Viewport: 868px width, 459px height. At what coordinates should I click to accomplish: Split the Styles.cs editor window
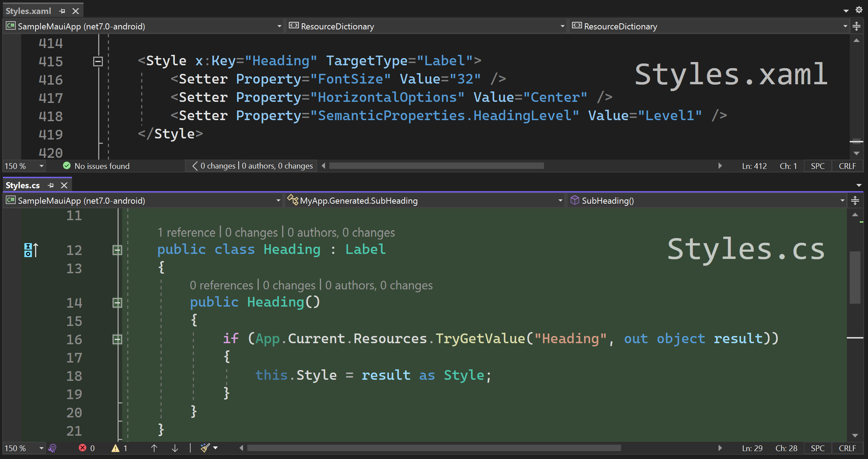855,200
